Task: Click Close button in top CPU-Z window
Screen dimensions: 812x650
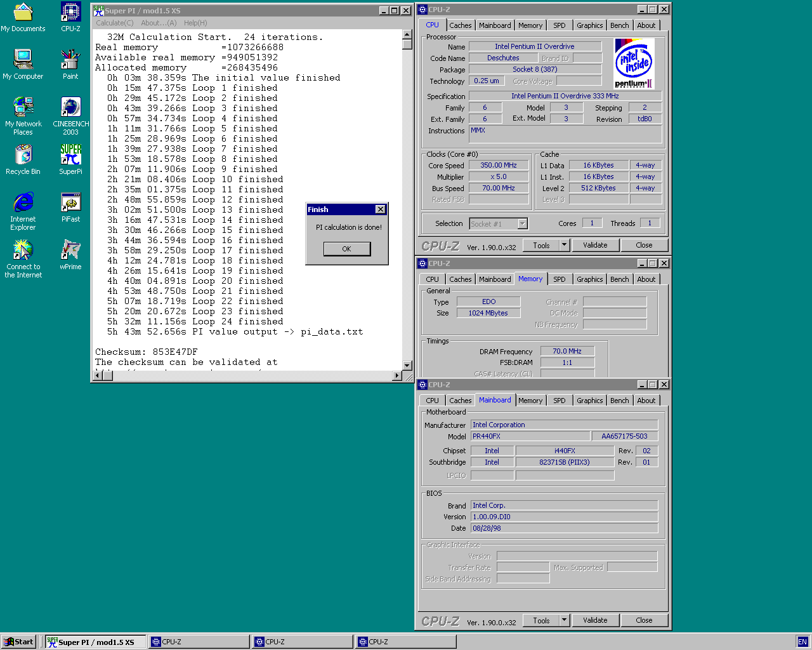Action: 644,245
